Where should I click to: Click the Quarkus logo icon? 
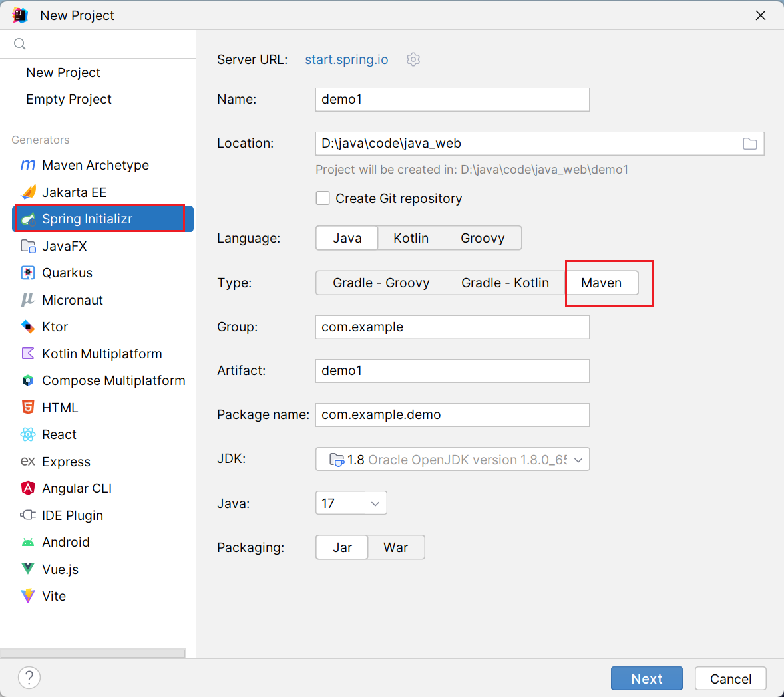click(28, 273)
